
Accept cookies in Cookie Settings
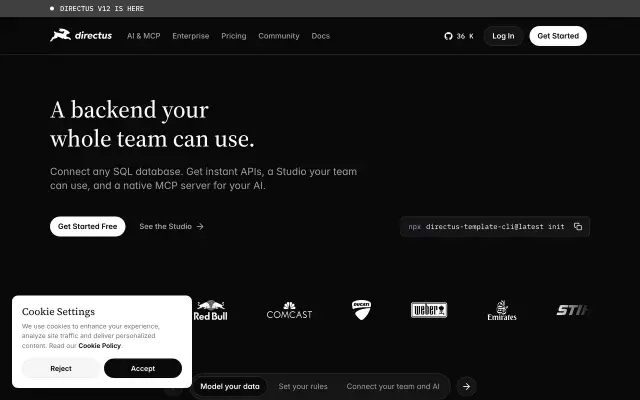click(x=143, y=368)
